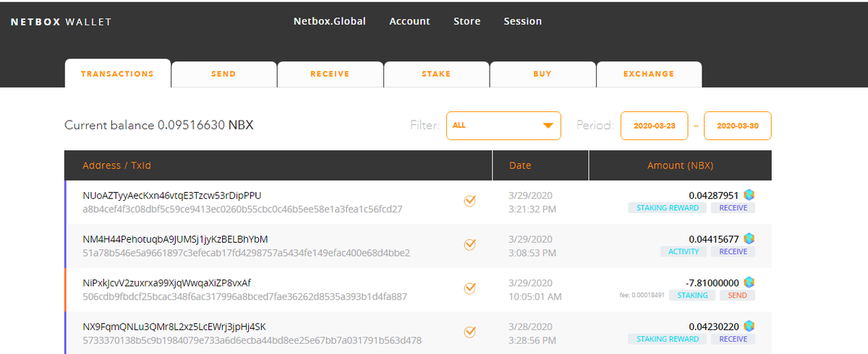This screenshot has width=868, height=354.
Task: Open the Session menu
Action: coord(523,21)
